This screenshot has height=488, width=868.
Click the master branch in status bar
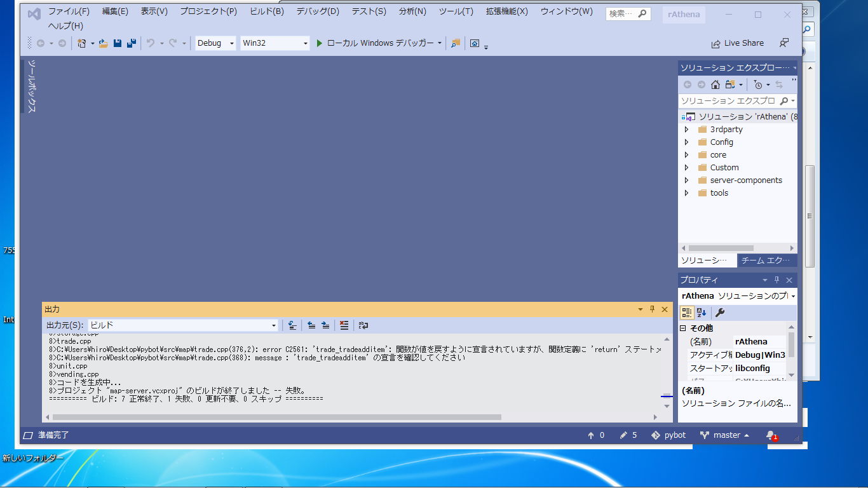tap(725, 435)
